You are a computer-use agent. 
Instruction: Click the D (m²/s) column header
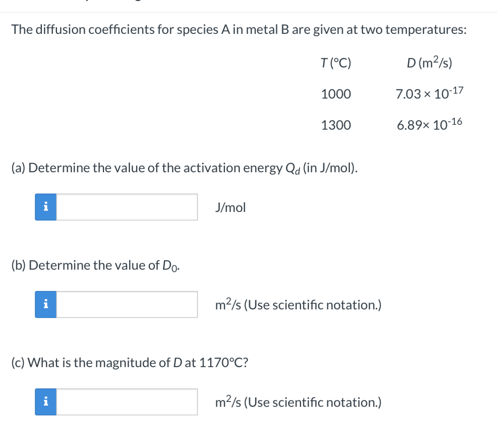click(x=429, y=63)
